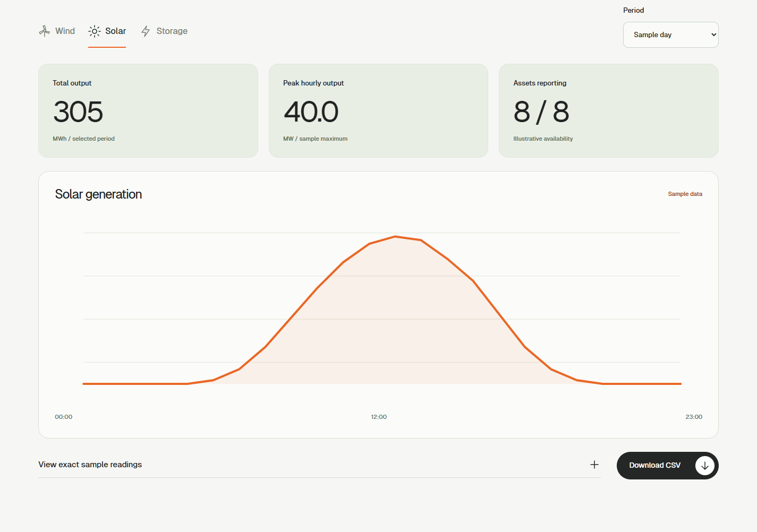The width and height of the screenshot is (757, 532).
Task: Click the 00:00 axis label
Action: coord(64,417)
